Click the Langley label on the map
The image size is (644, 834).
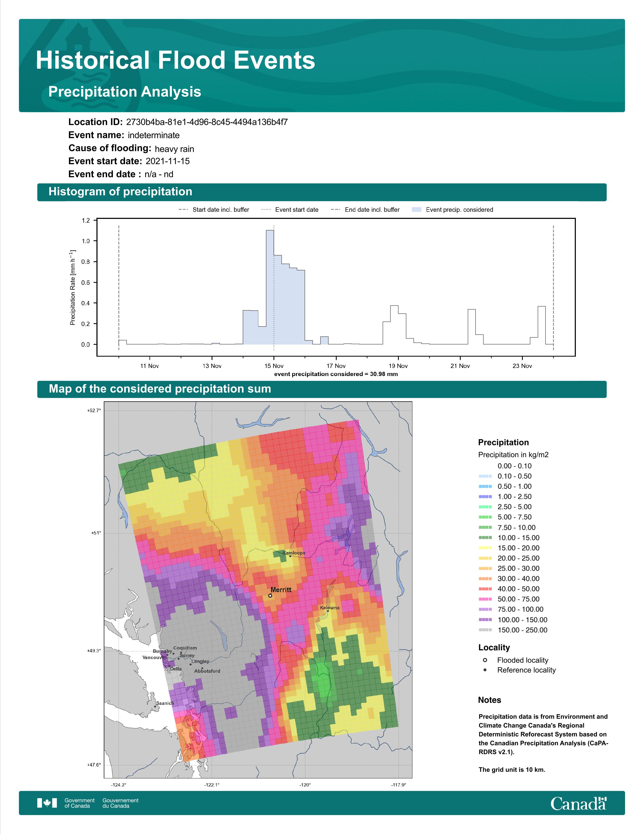[200, 661]
